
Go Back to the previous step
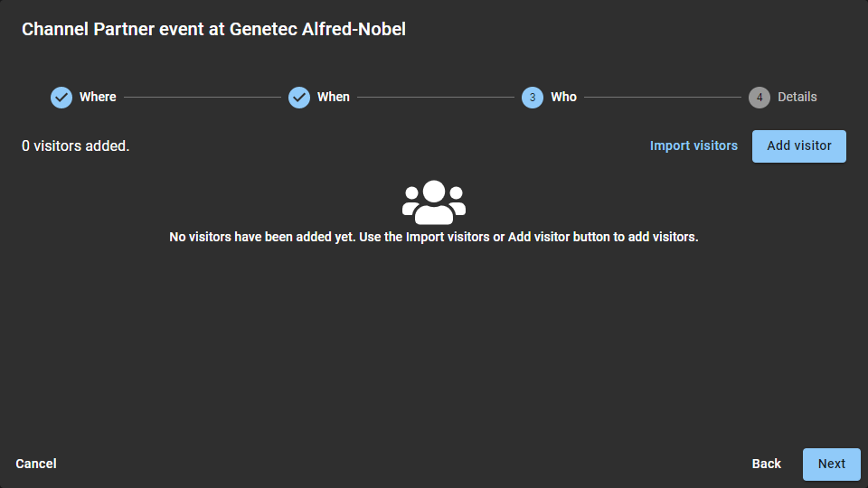766,464
